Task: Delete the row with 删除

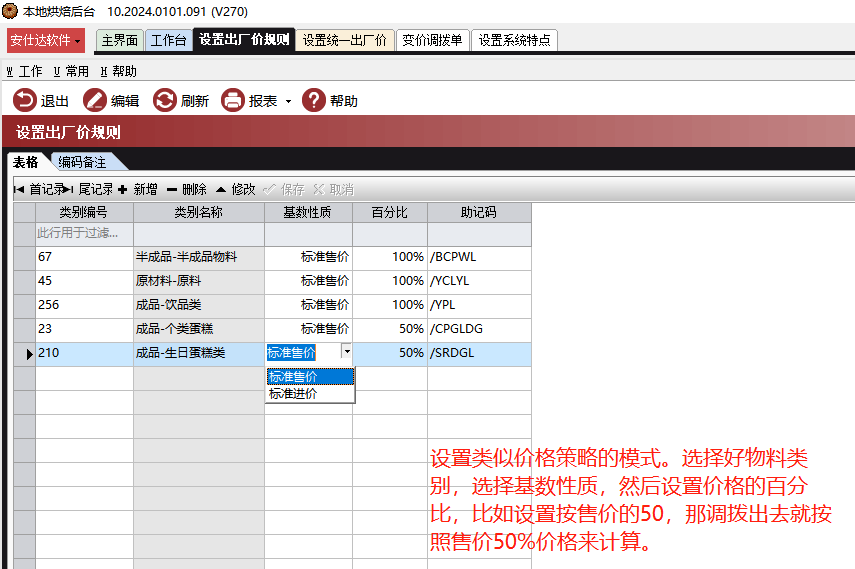Action: 186,189
